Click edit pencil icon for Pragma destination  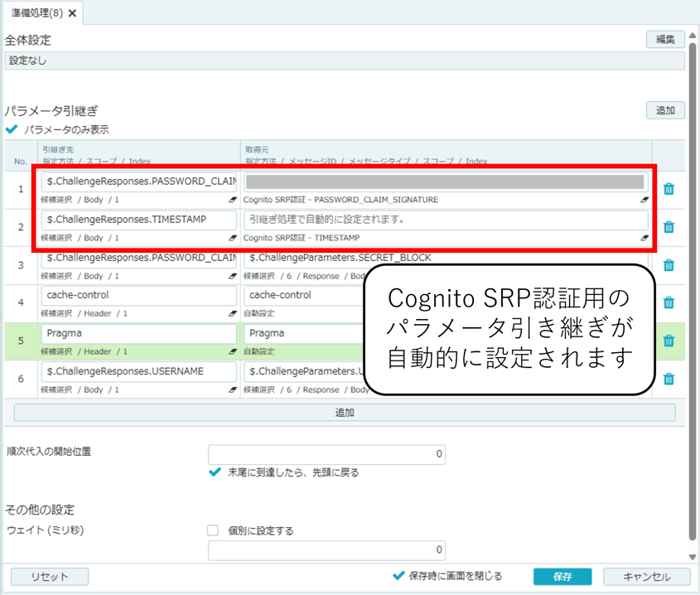pyautogui.click(x=233, y=352)
